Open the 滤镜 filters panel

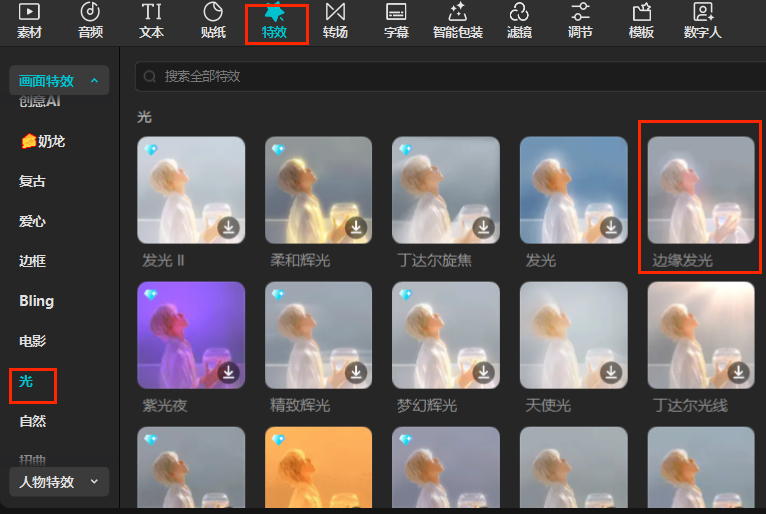click(519, 20)
